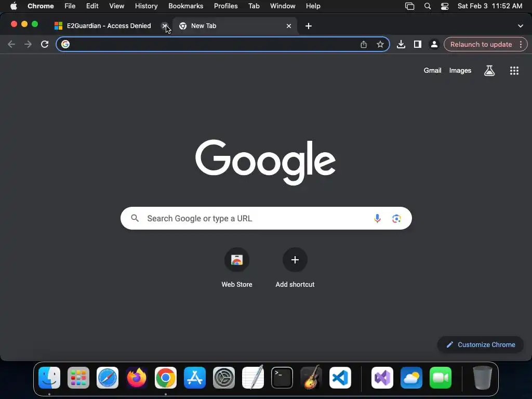Open the Google apps grid
Viewport: 532px width, 399px height.
click(514, 71)
